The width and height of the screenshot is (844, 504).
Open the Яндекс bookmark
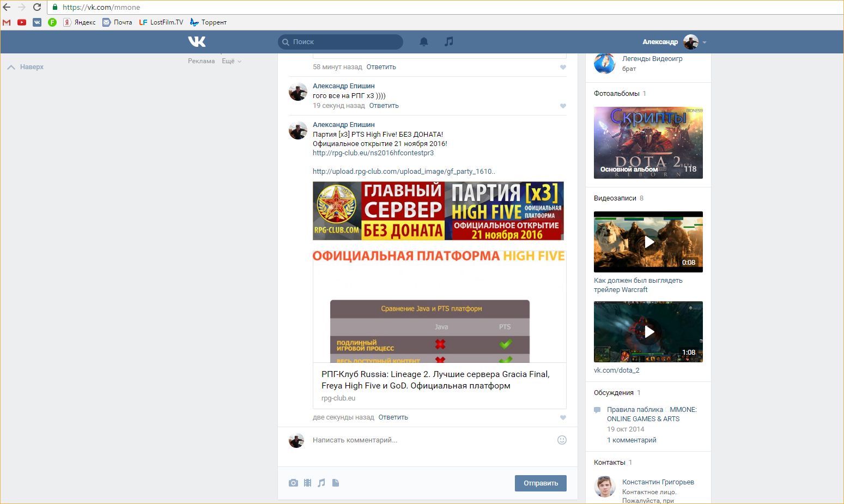[80, 22]
